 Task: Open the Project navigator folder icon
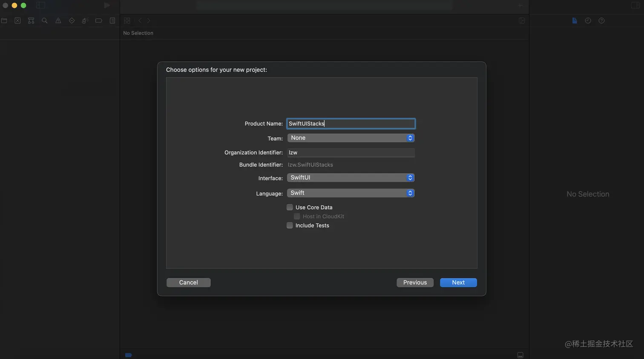(4, 20)
